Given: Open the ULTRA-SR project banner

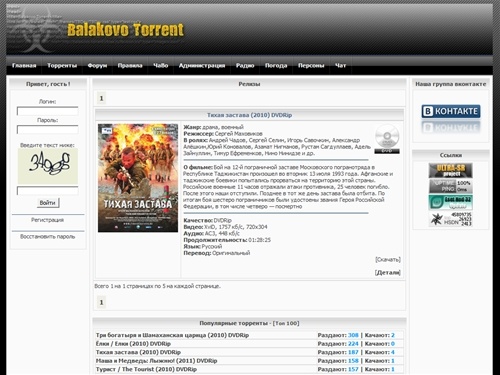Looking at the screenshot, I should (450, 170).
